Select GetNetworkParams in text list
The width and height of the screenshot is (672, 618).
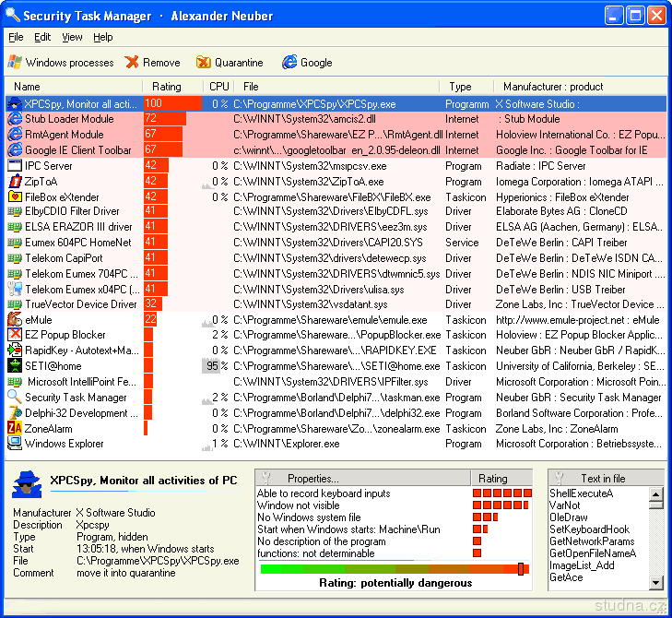coord(592,541)
